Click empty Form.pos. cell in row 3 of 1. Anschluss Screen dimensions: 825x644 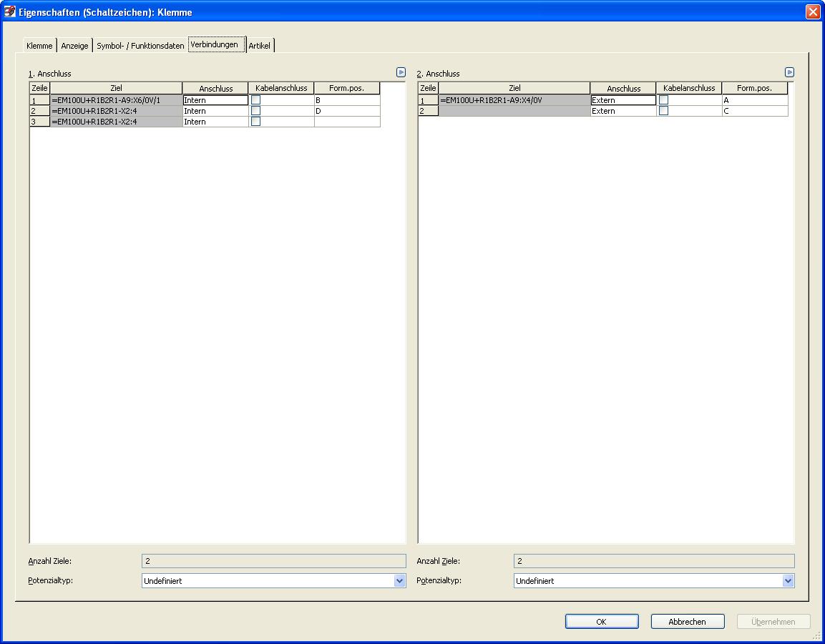coord(347,122)
